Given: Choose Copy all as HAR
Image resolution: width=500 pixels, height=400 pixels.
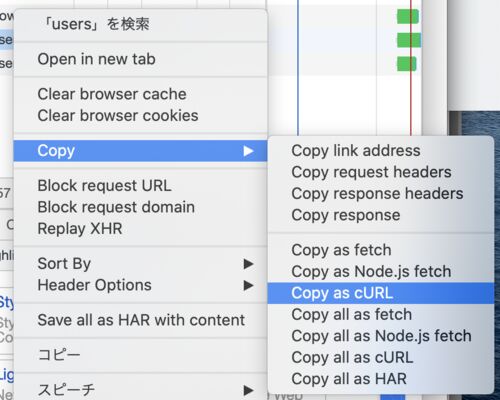Looking at the screenshot, I should 381,379.
